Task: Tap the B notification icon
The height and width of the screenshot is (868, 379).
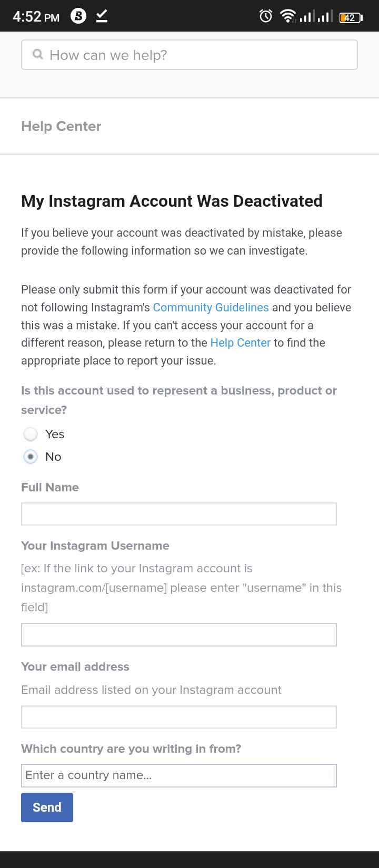Action: pyautogui.click(x=78, y=16)
